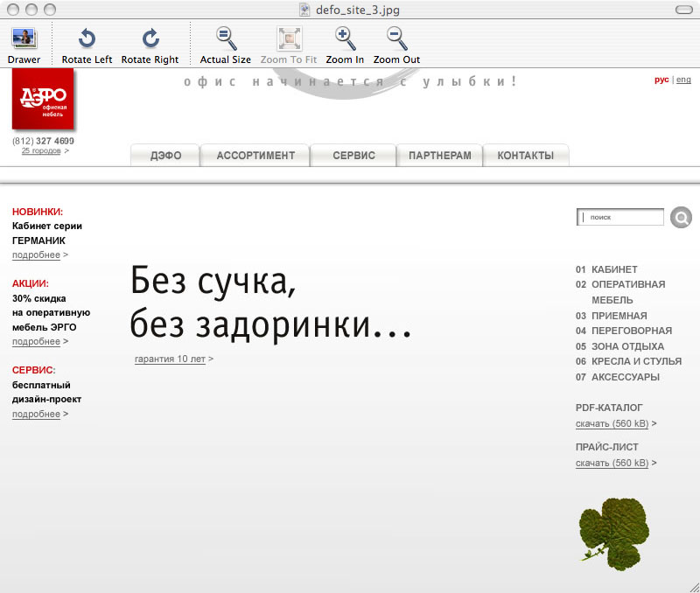Switch the site language to eng
This screenshot has height=593, width=700.
click(x=687, y=78)
